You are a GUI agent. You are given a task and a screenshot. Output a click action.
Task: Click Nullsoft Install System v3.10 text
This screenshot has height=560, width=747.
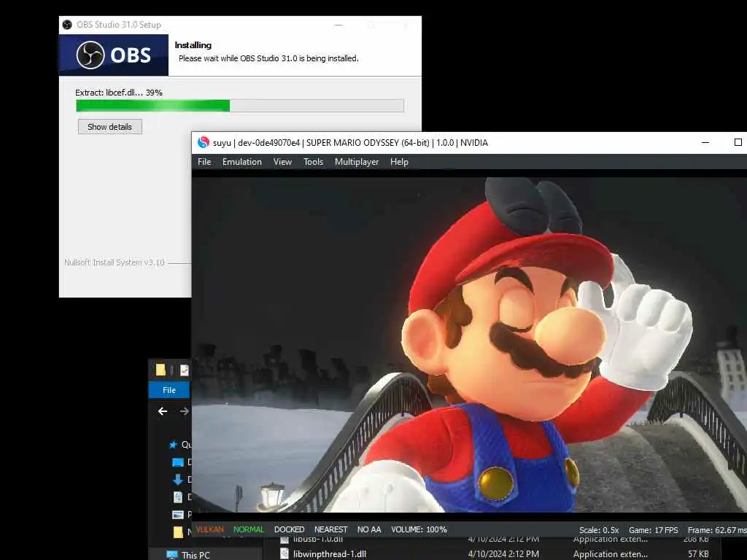click(x=115, y=262)
